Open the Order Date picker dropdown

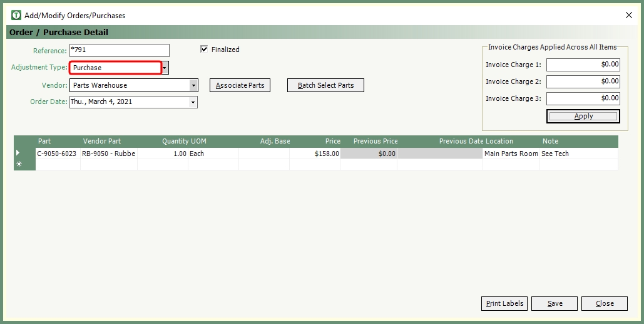pos(193,102)
